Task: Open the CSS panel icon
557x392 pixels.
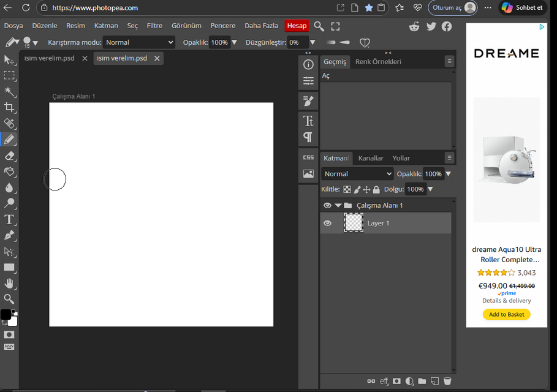Action: pos(308,157)
